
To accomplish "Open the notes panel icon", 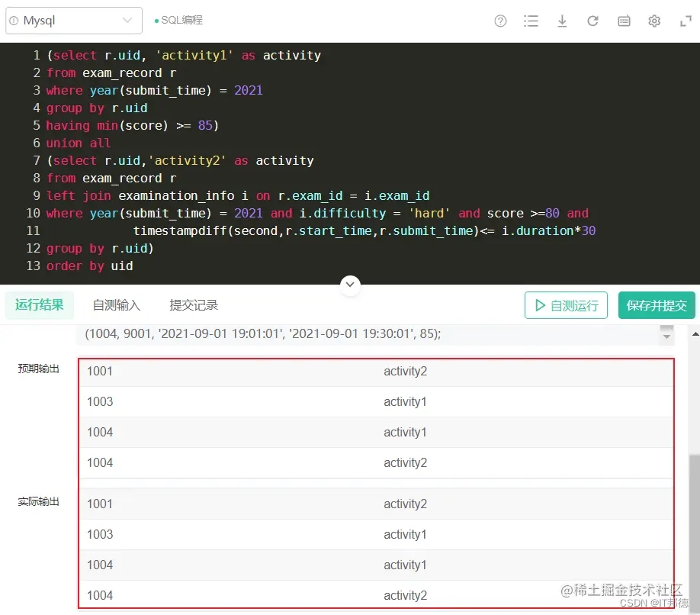I will pyautogui.click(x=624, y=21).
